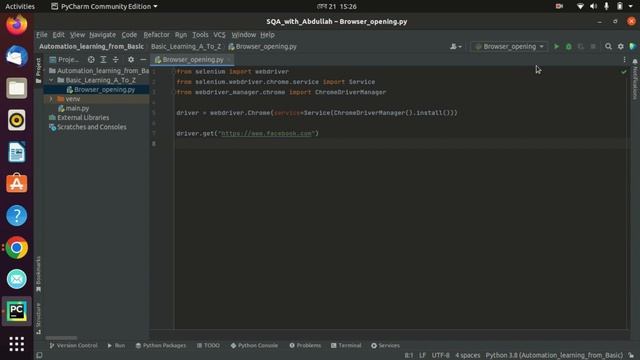Click the LF line separator widget
Image resolution: width=640 pixels, height=360 pixels.
(x=422, y=355)
